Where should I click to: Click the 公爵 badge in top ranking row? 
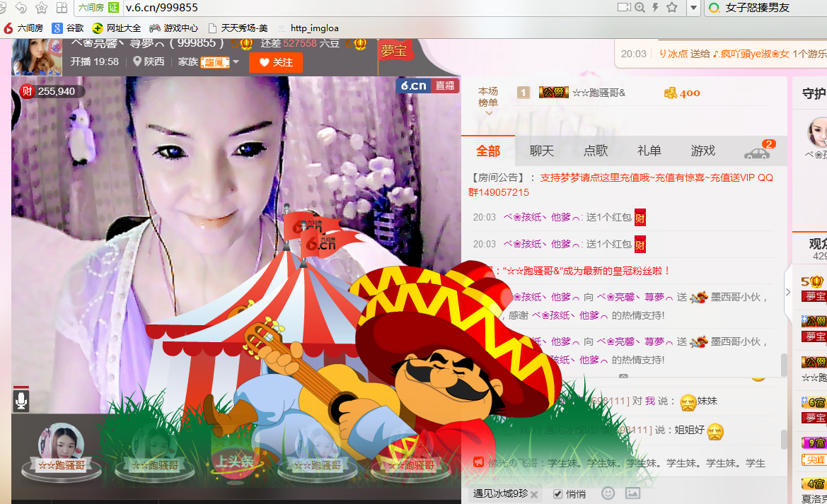pyautogui.click(x=554, y=93)
